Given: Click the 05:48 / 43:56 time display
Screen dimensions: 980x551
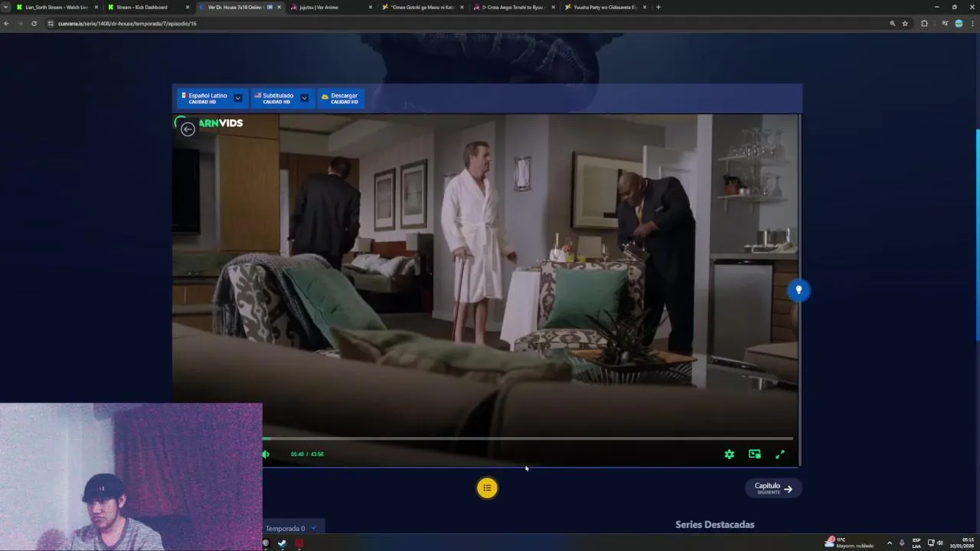Looking at the screenshot, I should [x=307, y=455].
